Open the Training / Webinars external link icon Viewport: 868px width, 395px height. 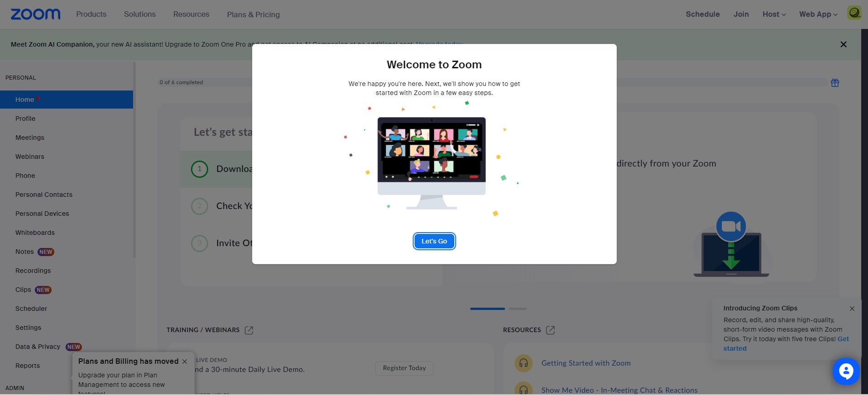pyautogui.click(x=249, y=330)
